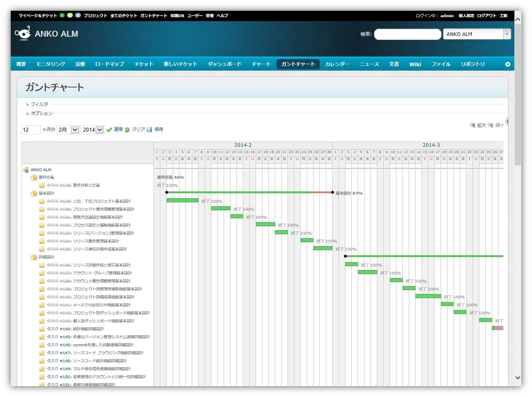Click ticket icon for タスク #138
This screenshot has width=532, height=397.
[42, 281]
